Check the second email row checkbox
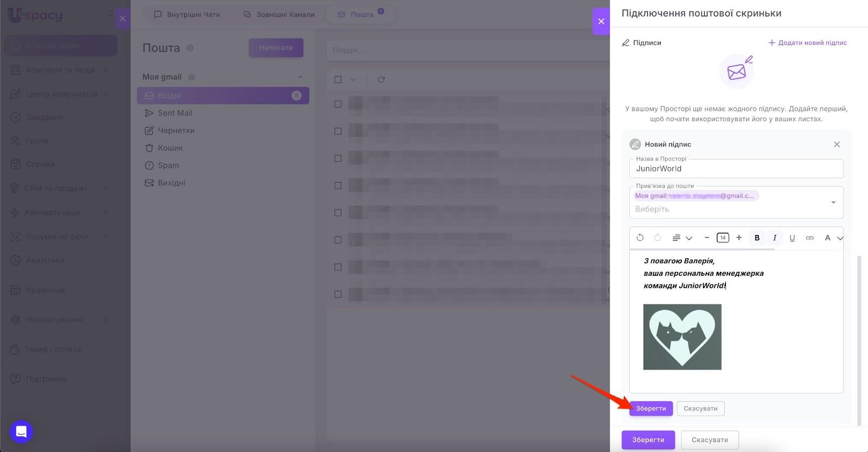The height and width of the screenshot is (452, 868). pos(338,131)
